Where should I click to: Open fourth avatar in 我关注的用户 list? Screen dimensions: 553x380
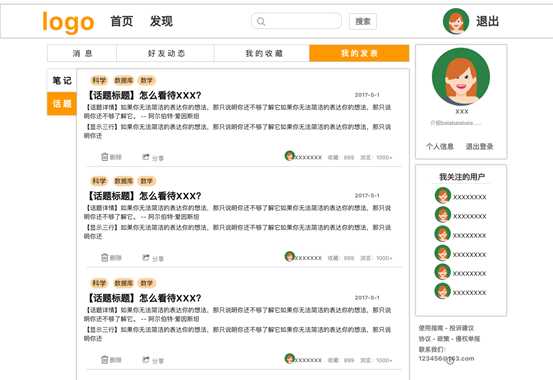click(x=443, y=253)
